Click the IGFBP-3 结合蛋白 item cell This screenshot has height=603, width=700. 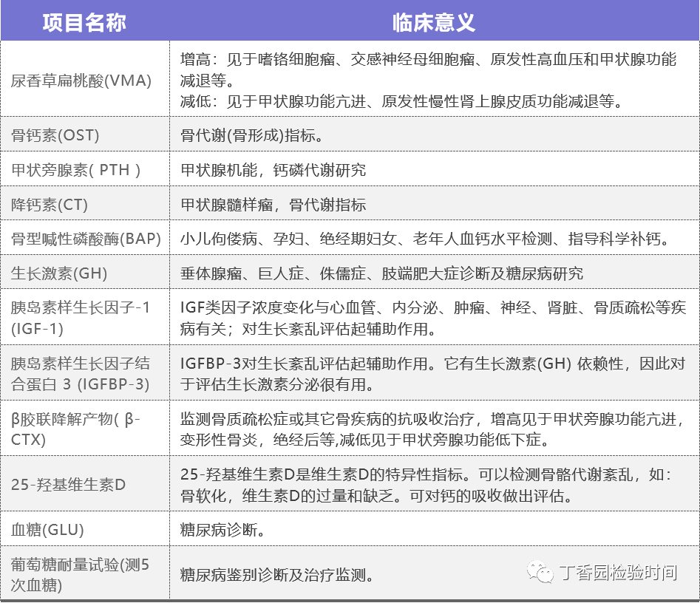pos(81,373)
